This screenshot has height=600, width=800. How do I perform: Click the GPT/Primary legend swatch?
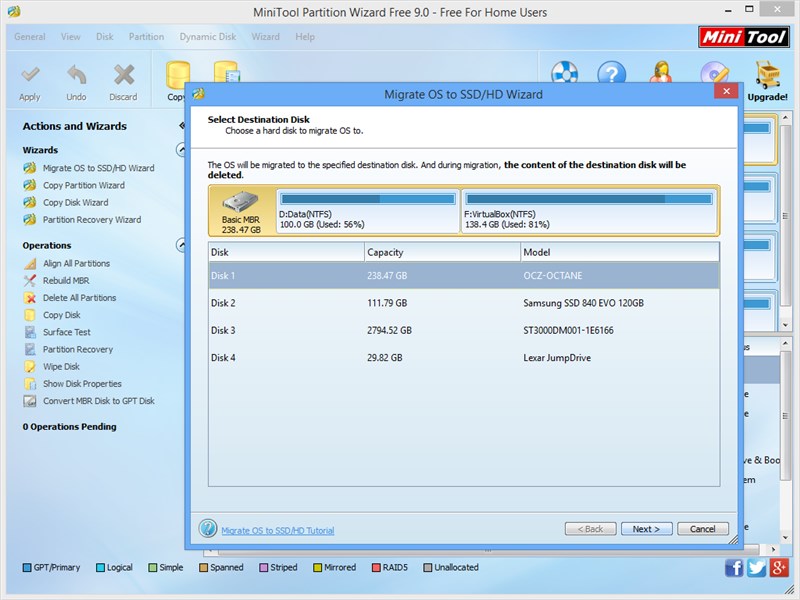[27, 568]
